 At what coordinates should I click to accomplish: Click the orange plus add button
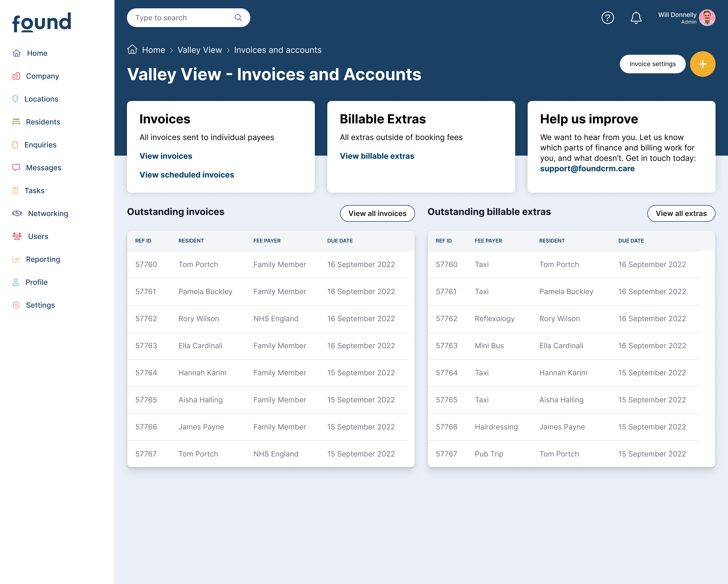click(x=702, y=64)
